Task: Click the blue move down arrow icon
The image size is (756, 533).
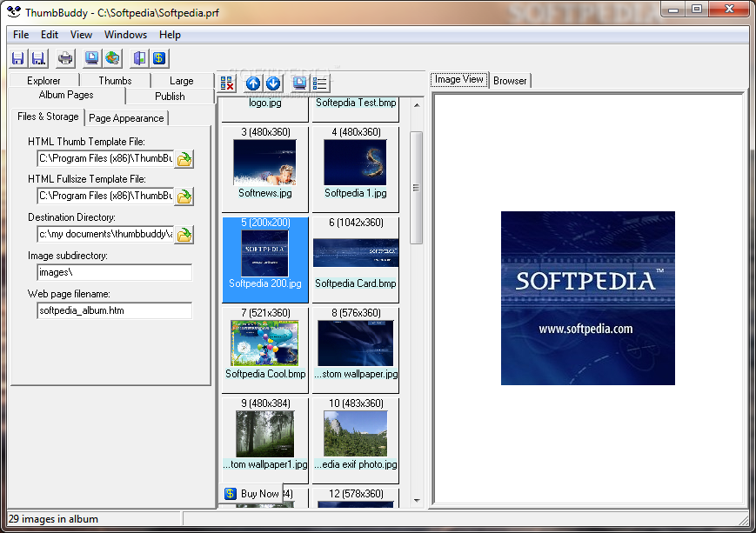Action: [x=273, y=83]
